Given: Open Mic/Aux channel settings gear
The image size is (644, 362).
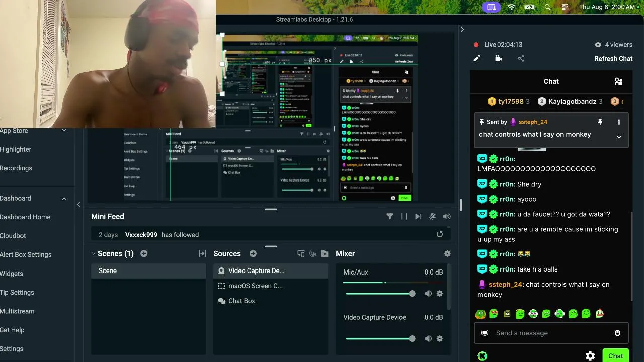Looking at the screenshot, I should (x=440, y=293).
